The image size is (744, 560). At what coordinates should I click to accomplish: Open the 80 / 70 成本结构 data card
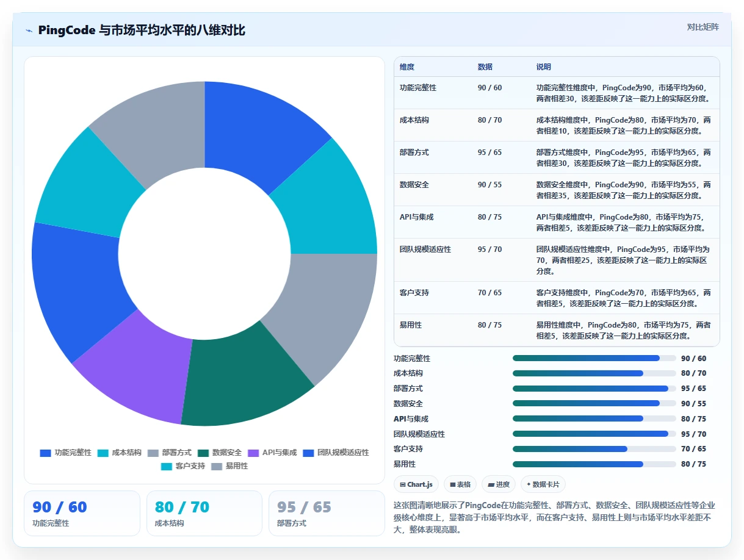click(x=204, y=514)
